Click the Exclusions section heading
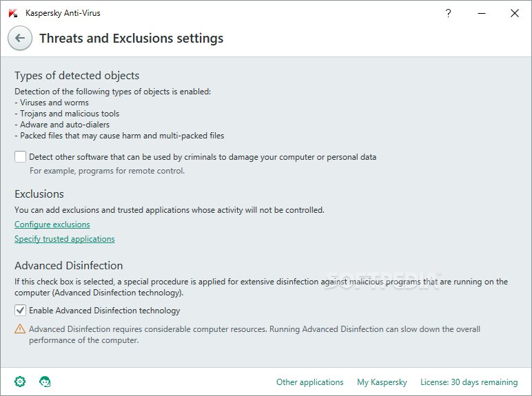The image size is (532, 396). click(39, 194)
